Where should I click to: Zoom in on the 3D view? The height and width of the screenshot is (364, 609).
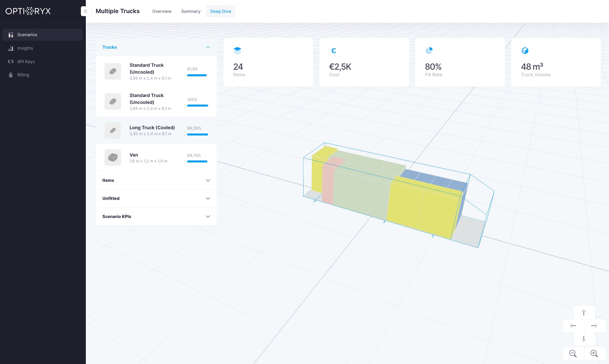595,354
